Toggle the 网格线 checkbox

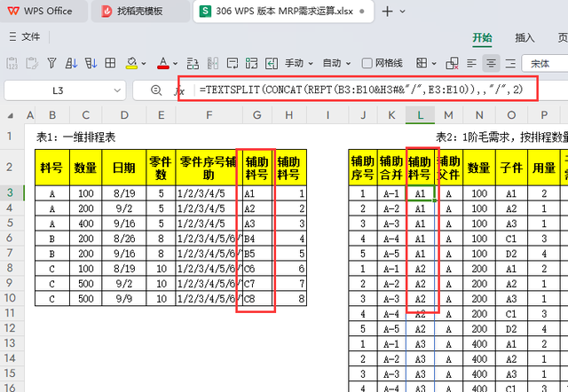point(367,63)
